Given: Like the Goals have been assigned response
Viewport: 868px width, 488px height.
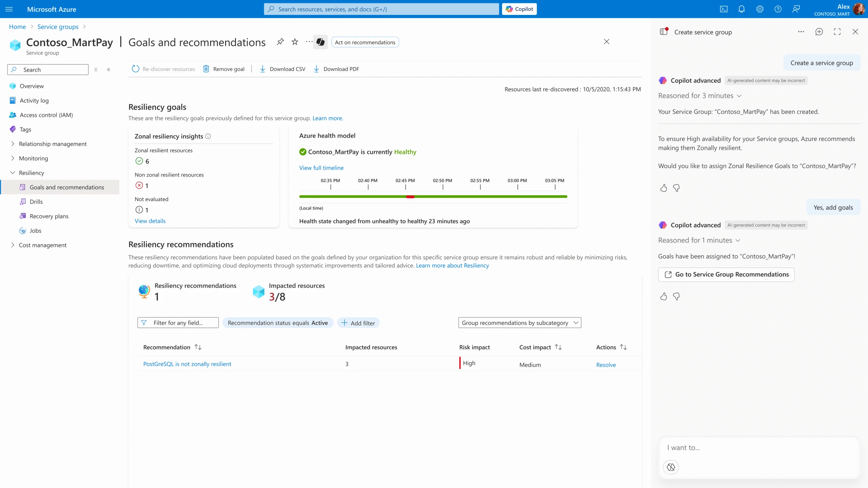Looking at the screenshot, I should pyautogui.click(x=664, y=297).
